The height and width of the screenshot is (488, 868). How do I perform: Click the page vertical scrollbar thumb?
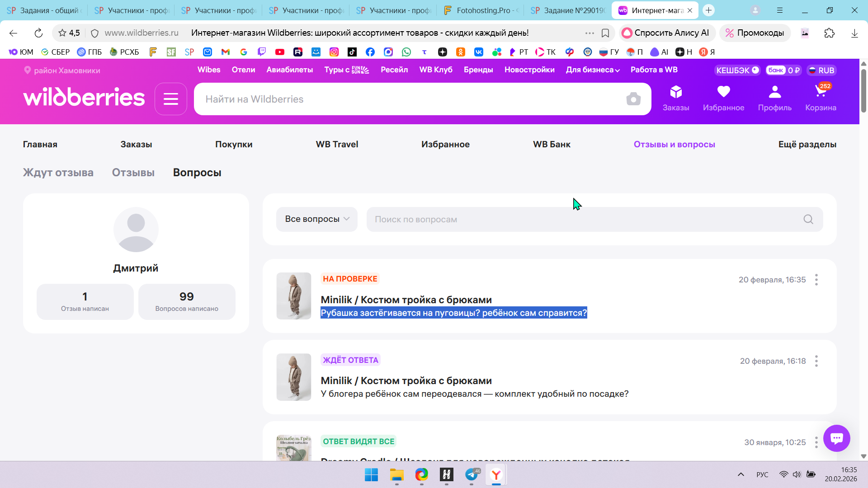863,90
